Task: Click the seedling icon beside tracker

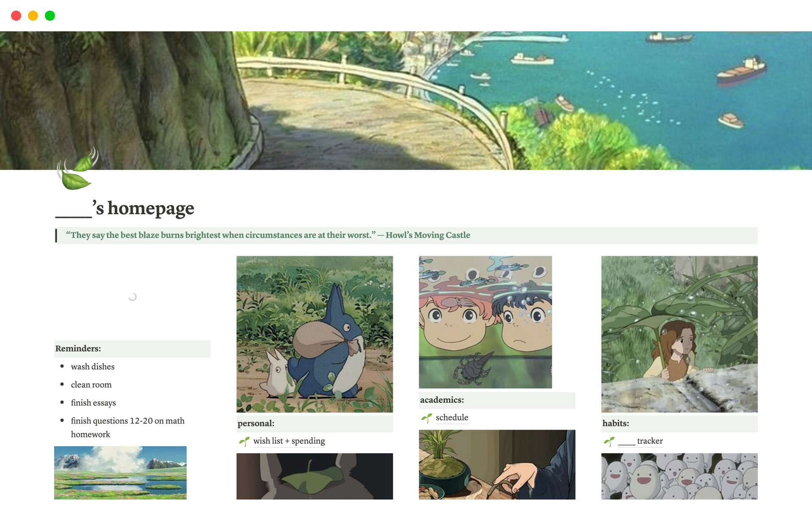Action: pos(609,442)
